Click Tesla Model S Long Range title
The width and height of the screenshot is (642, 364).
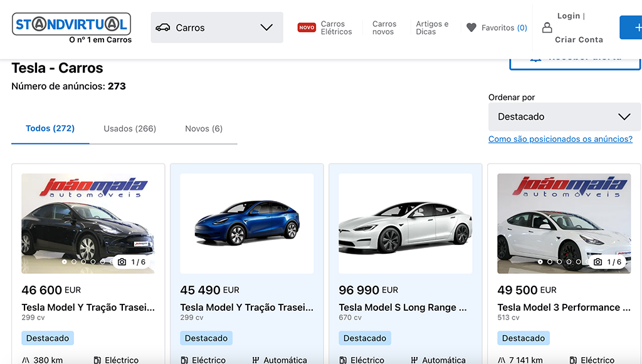[x=403, y=308]
